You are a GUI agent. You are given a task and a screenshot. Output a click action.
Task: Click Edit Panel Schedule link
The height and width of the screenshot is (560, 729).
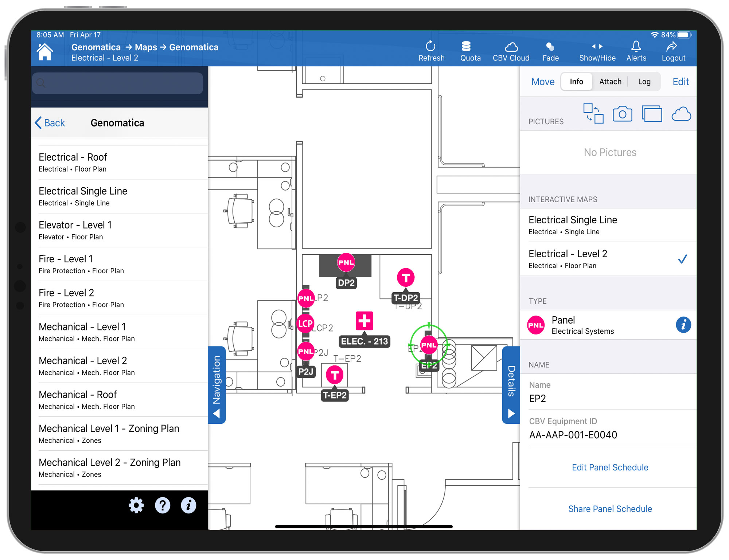pos(610,467)
